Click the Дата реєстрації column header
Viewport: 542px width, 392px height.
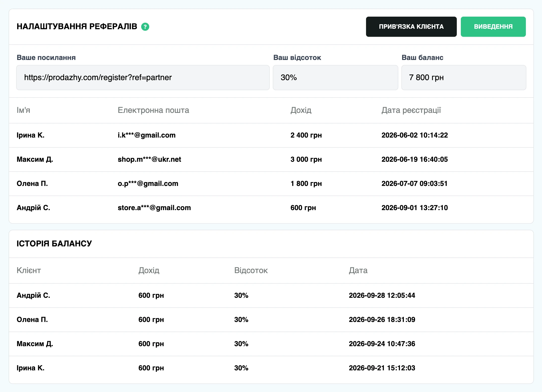point(411,110)
